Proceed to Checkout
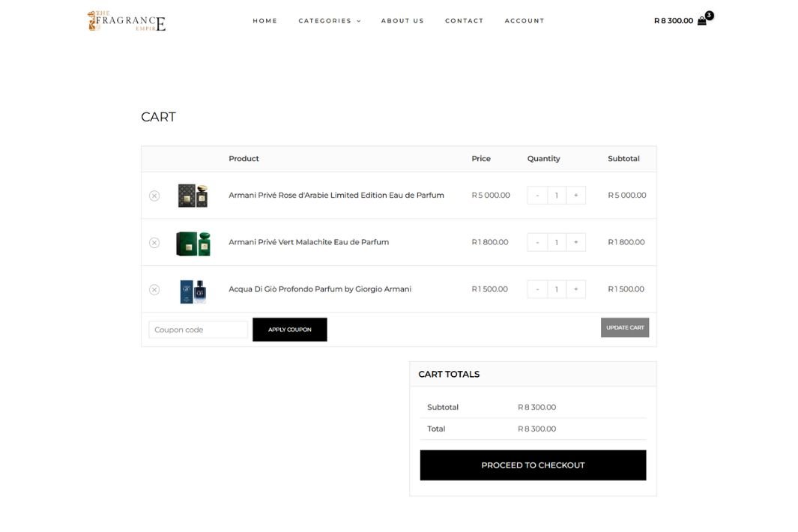The image size is (798, 532). [x=533, y=465]
